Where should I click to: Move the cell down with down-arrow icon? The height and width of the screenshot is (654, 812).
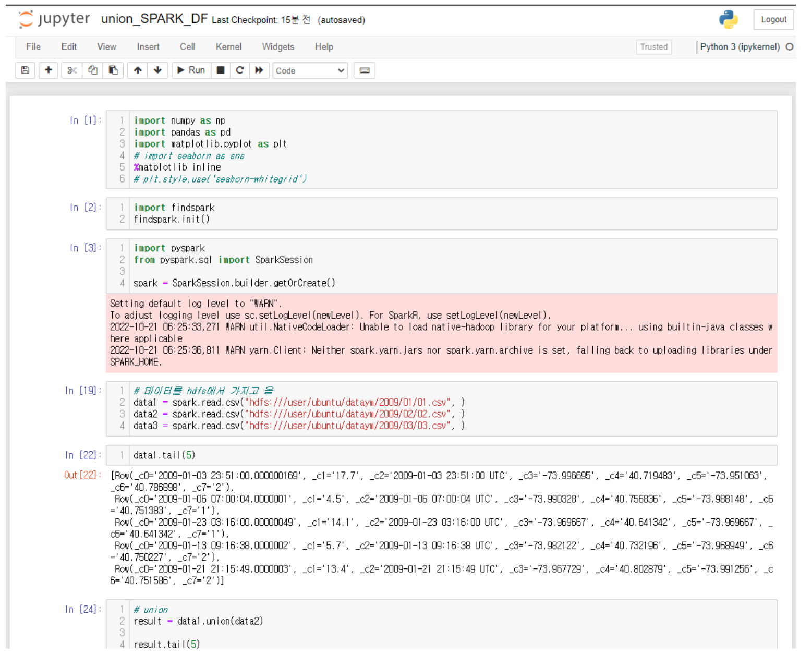[158, 70]
